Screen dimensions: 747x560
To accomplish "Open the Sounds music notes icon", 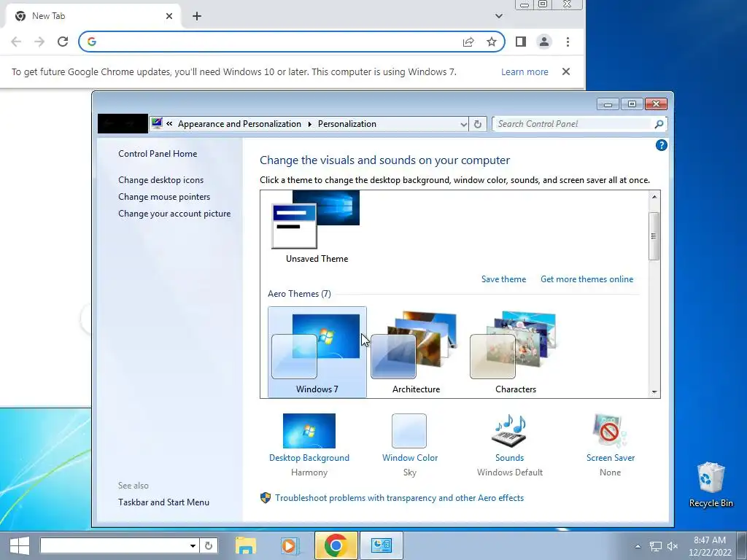I will (509, 431).
